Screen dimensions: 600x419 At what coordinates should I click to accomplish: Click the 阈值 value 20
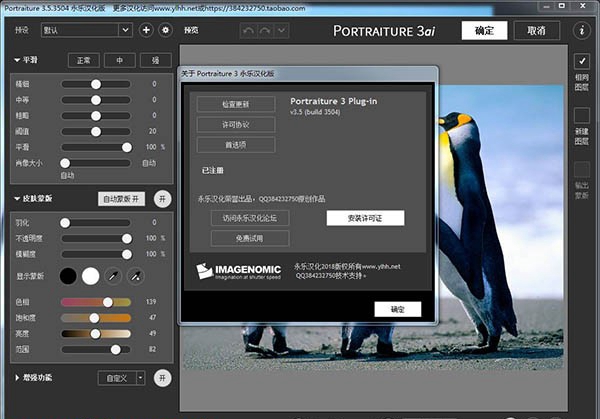point(152,131)
